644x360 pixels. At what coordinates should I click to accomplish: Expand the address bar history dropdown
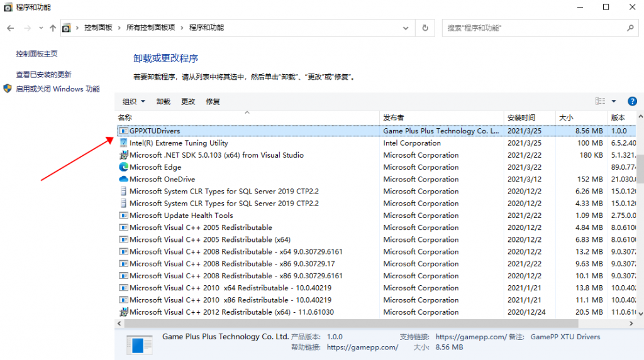pyautogui.click(x=406, y=28)
